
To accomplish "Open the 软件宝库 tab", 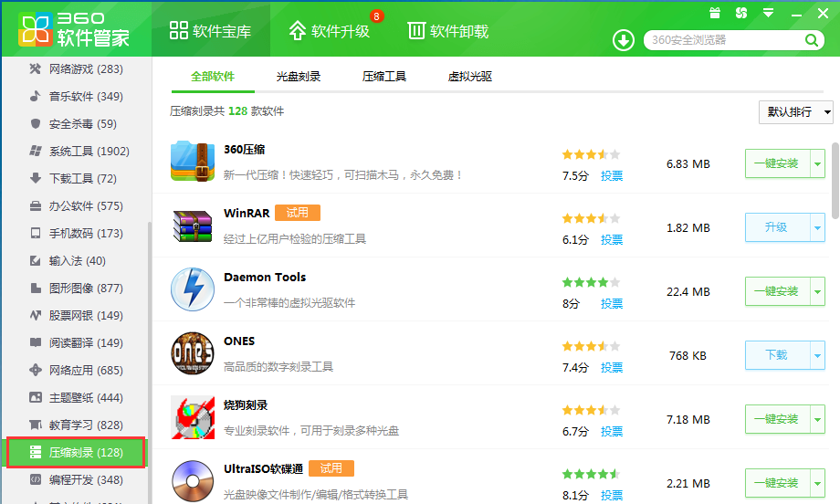I will [211, 30].
